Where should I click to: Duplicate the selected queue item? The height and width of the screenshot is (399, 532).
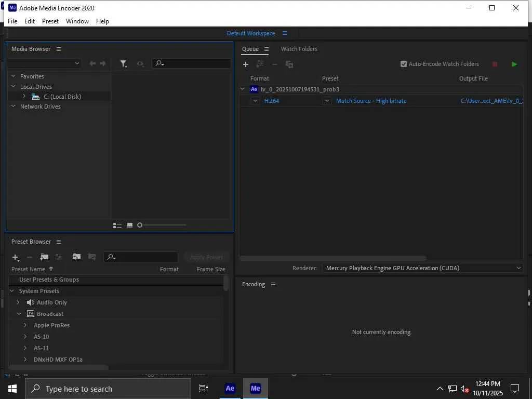click(289, 64)
